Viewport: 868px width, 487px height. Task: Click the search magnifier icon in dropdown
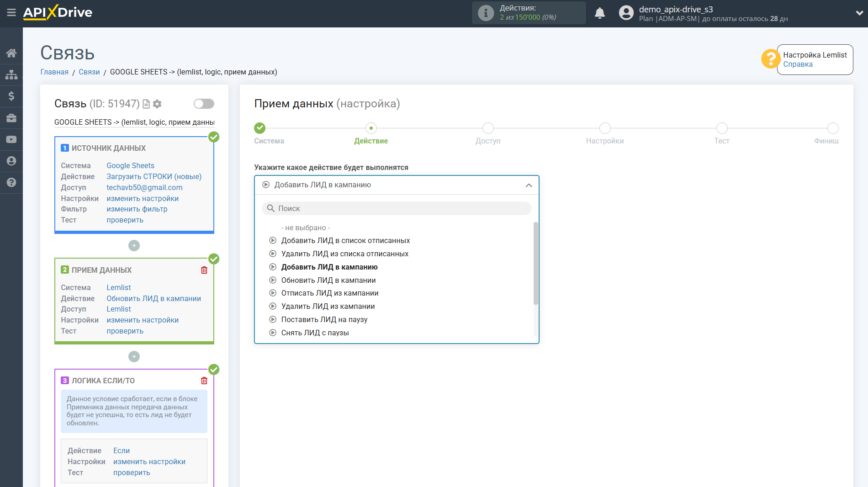point(271,208)
